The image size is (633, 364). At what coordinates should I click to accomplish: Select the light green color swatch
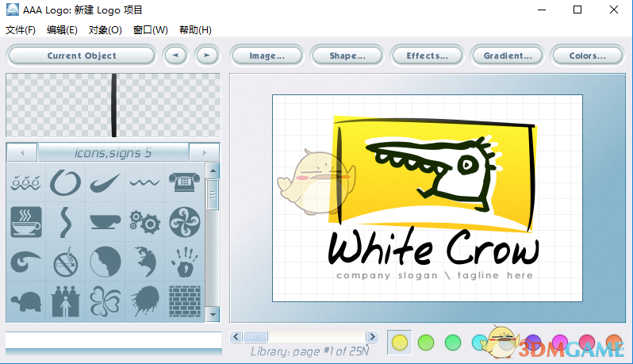426,343
